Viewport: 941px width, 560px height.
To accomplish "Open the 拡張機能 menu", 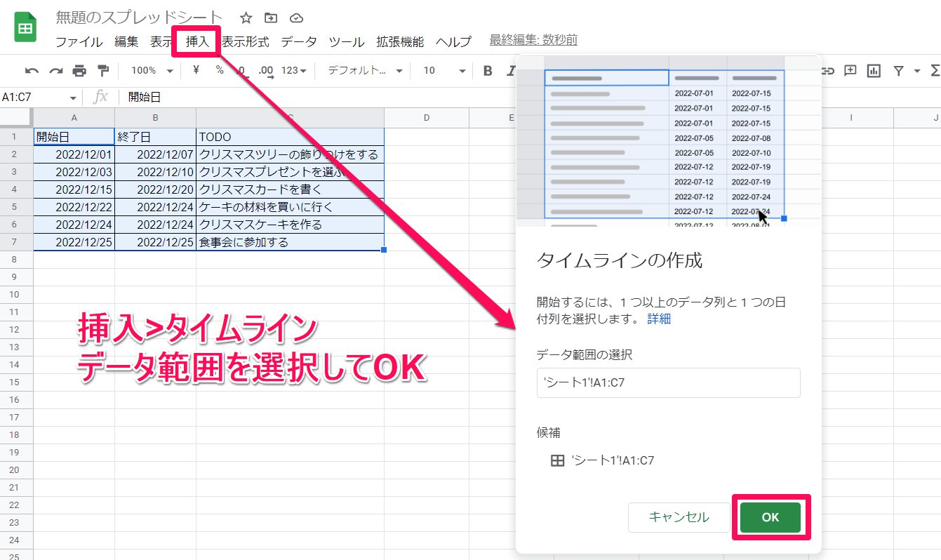I will [400, 41].
